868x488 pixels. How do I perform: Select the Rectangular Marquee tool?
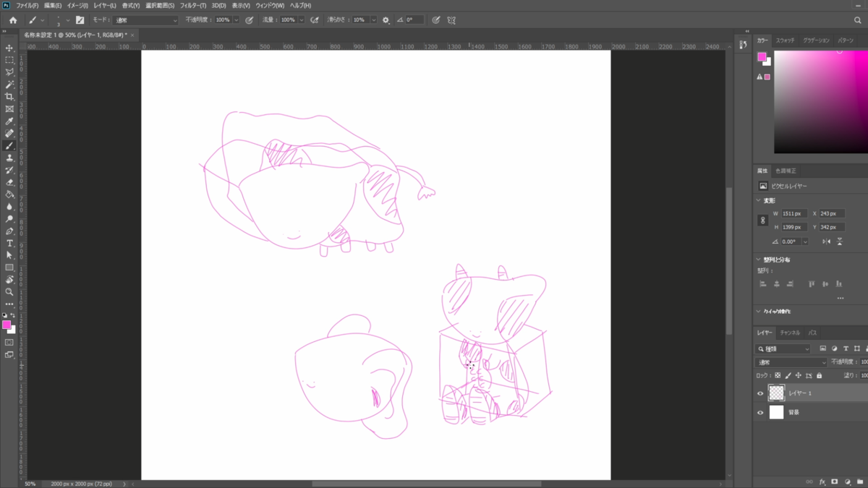(9, 60)
